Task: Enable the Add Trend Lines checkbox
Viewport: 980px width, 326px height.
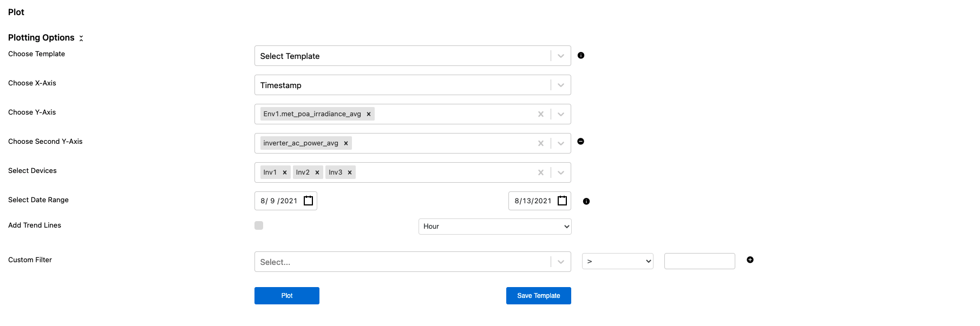Action: point(259,225)
